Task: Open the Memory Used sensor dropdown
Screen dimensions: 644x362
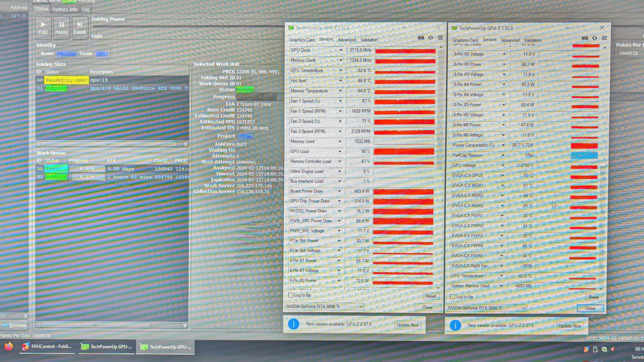Action: click(x=340, y=141)
